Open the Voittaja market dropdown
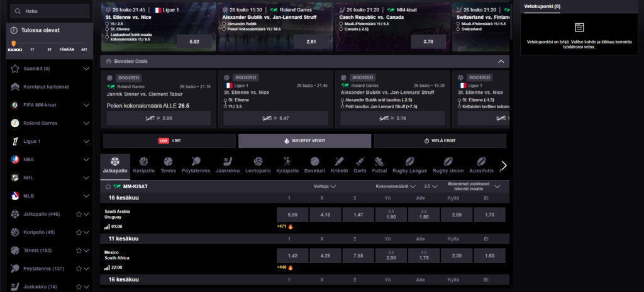 pos(325,186)
